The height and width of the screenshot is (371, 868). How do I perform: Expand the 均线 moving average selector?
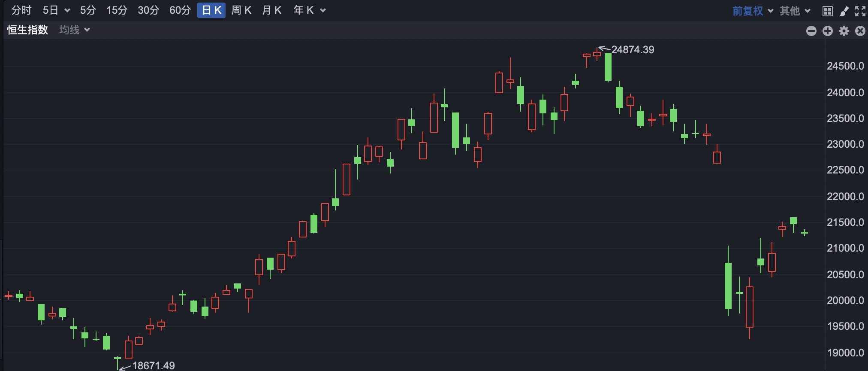click(75, 30)
